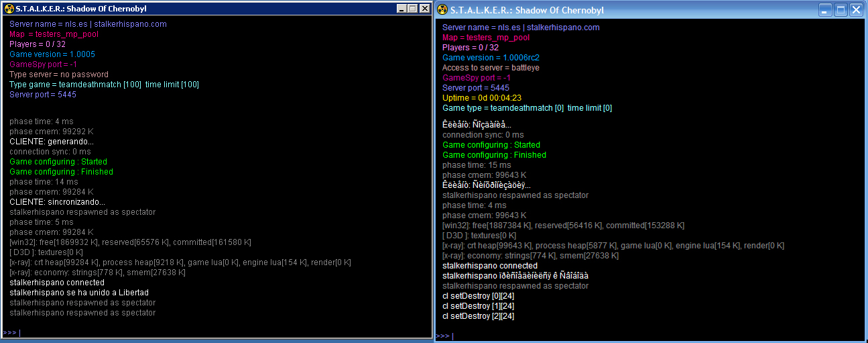Select 'Map = testers_mp_pool' line in left window

tap(54, 34)
